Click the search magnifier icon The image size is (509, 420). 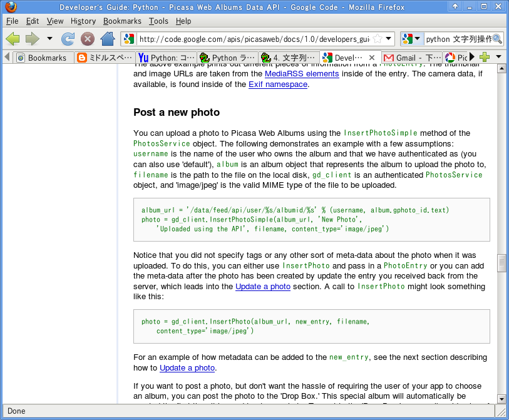[x=497, y=39]
